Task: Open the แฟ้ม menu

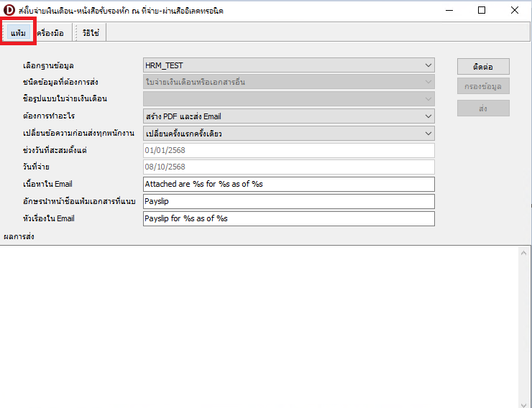Action: point(18,33)
